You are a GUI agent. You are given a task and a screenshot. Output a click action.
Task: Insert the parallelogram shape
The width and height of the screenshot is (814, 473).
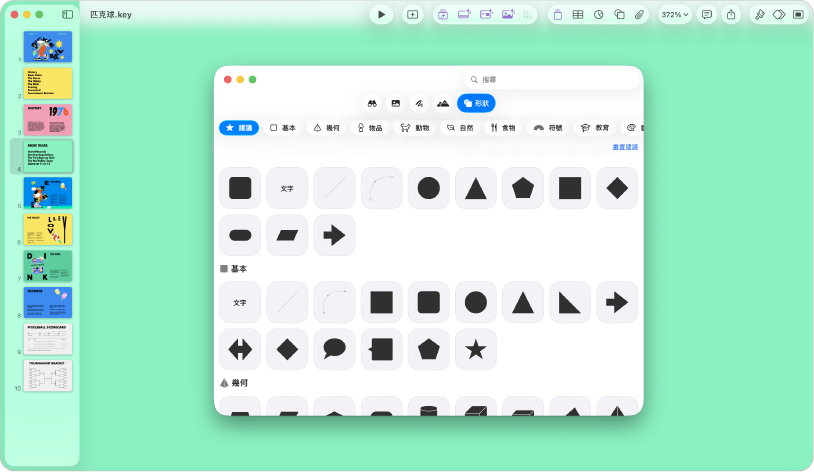287,235
